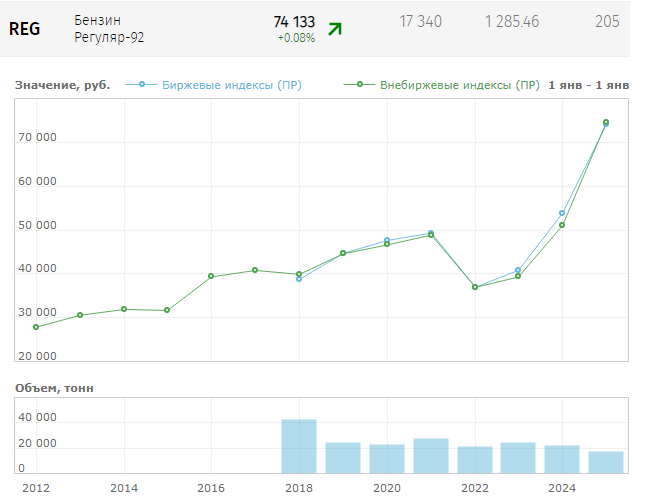This screenshot has width=648, height=500.
Task: Select the green data point at 2016
Action: (x=211, y=276)
